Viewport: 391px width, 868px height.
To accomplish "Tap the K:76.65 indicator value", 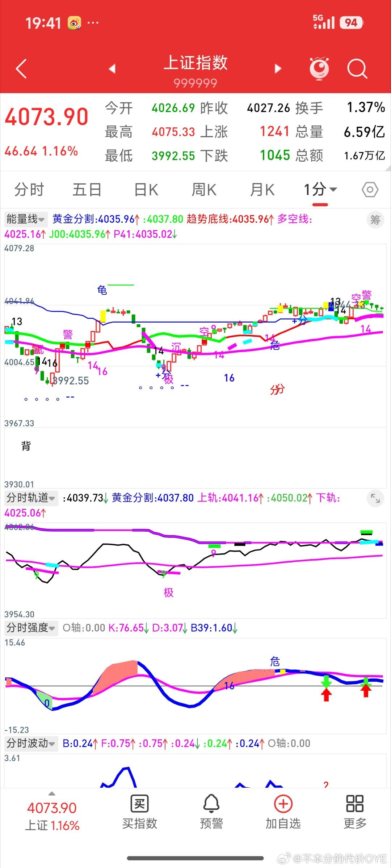I will pos(129,628).
